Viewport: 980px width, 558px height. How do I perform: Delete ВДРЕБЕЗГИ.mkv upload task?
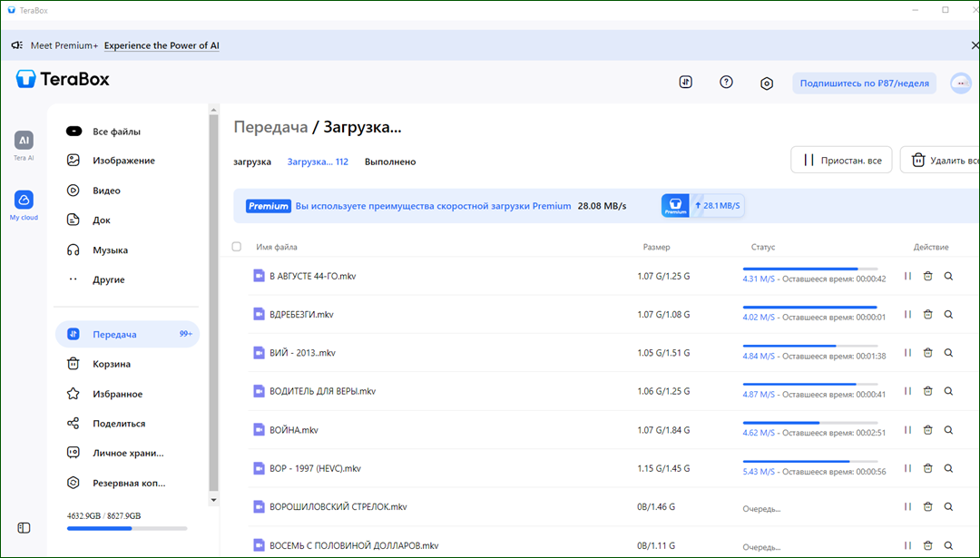coord(928,314)
